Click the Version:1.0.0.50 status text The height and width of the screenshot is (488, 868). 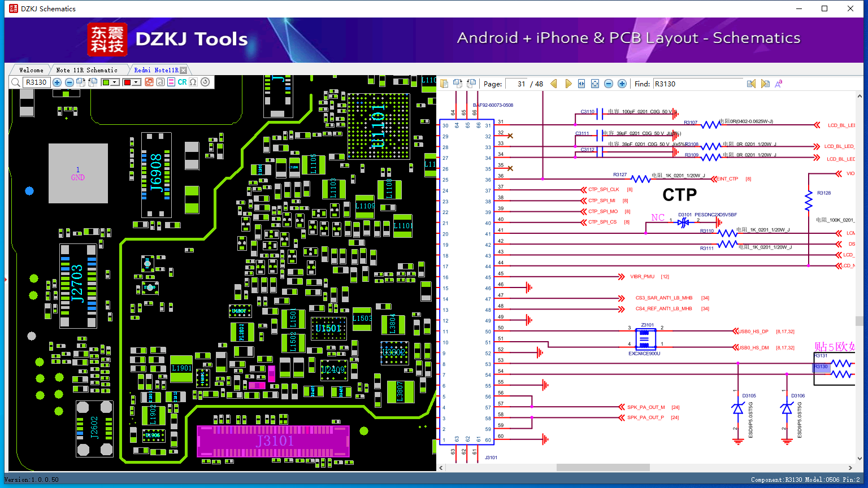pos(32,480)
